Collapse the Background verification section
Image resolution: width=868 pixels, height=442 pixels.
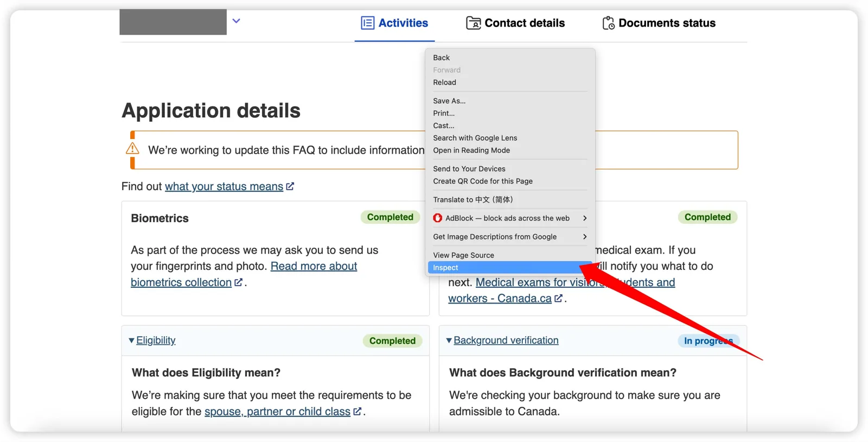[506, 340]
